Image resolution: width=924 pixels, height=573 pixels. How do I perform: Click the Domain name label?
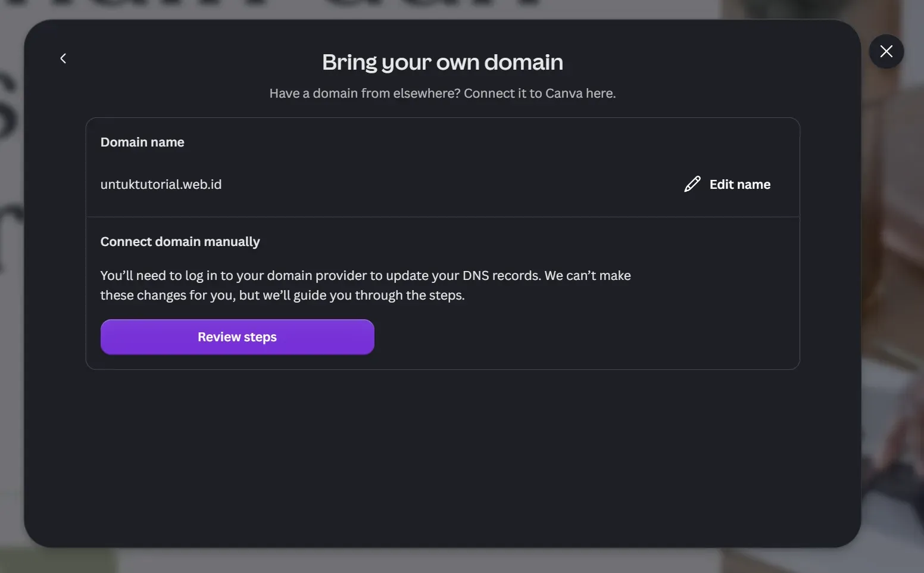pos(142,142)
